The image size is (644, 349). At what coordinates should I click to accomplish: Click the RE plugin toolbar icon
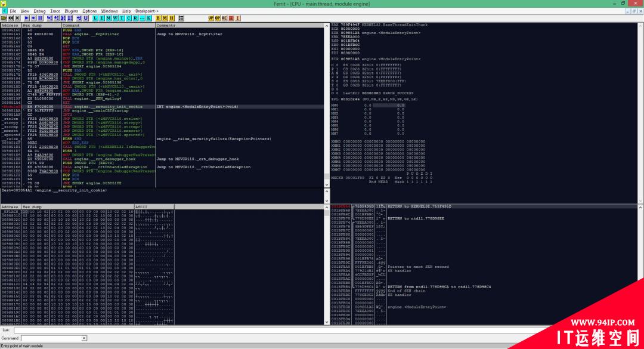click(x=224, y=18)
